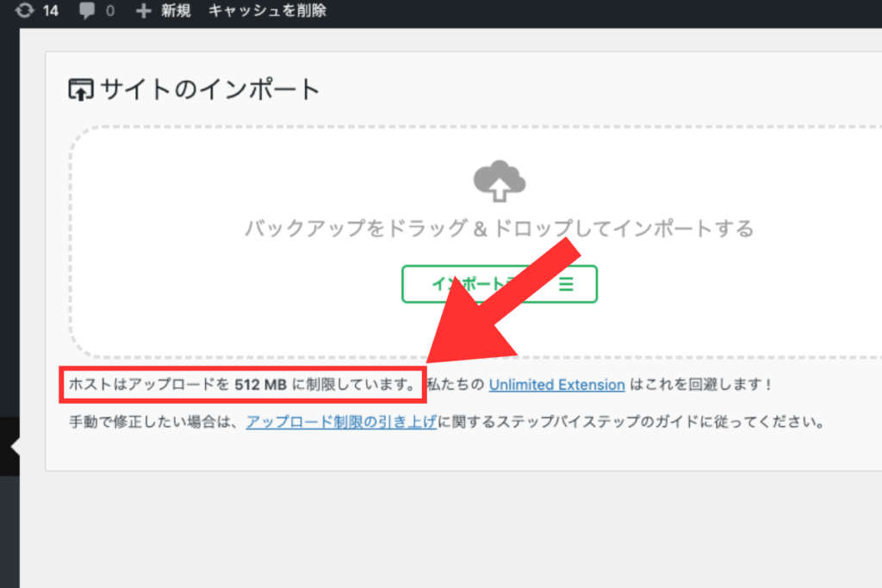Click the circular-arrows updates icon
Viewport: 882px width, 588px height.
pyautogui.click(x=24, y=11)
